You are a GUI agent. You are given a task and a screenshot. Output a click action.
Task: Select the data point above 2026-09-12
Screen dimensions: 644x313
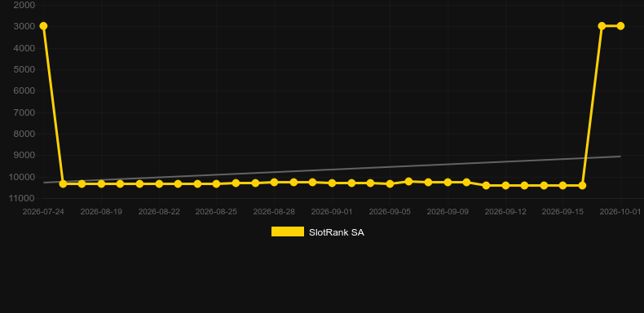click(505, 186)
